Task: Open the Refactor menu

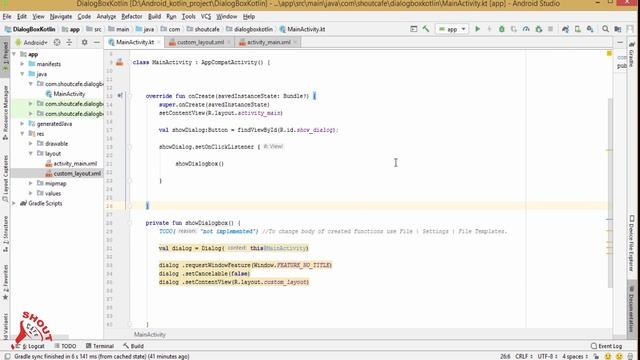Action: 132,16
